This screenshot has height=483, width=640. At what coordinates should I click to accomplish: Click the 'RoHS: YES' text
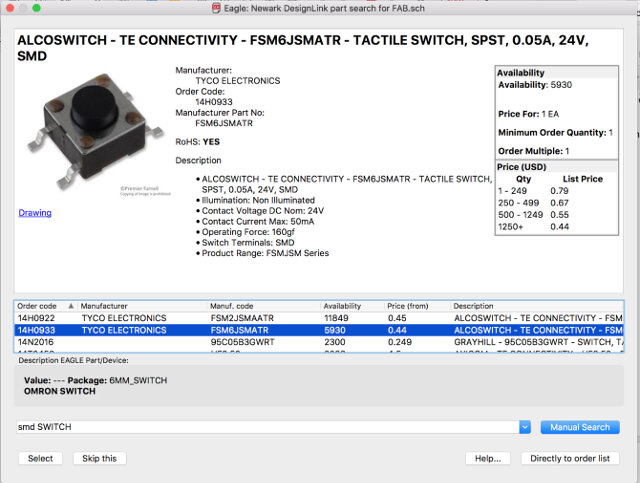[x=198, y=142]
